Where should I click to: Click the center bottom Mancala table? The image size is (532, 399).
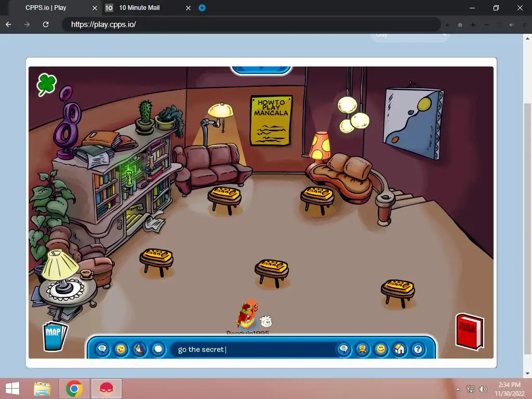[272, 273]
